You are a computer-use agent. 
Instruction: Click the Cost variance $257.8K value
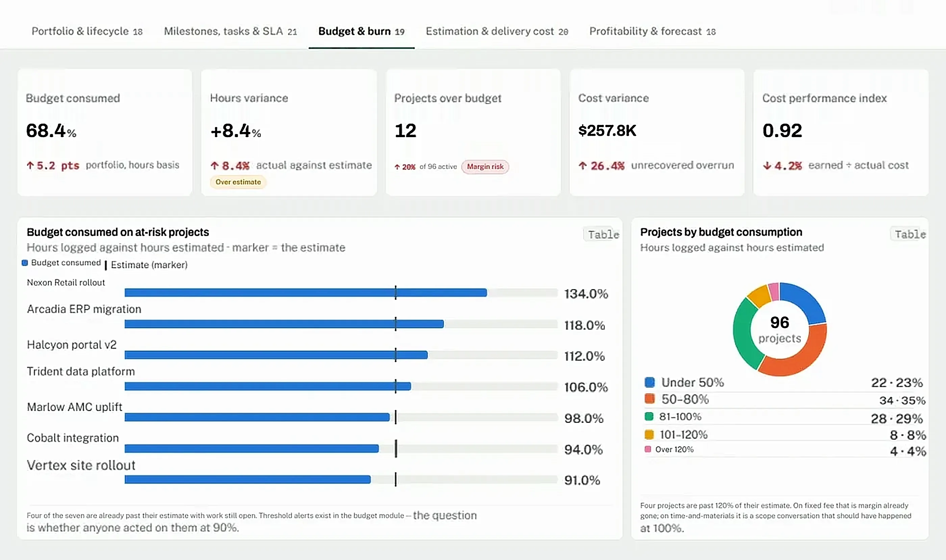[607, 131]
